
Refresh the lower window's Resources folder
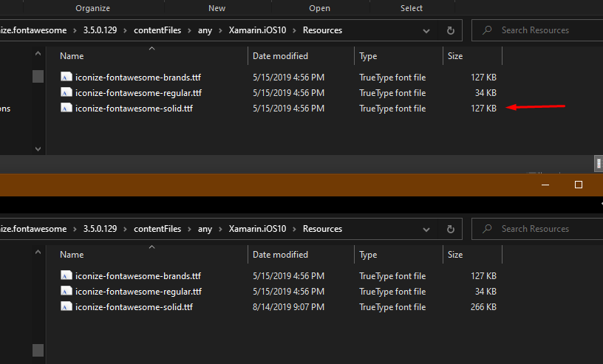[450, 229]
